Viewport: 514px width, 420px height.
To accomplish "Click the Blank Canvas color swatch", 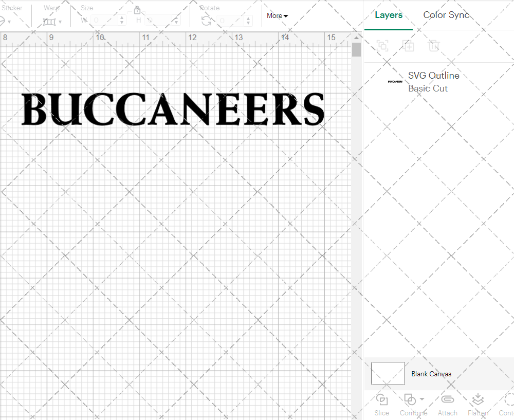I will 388,373.
